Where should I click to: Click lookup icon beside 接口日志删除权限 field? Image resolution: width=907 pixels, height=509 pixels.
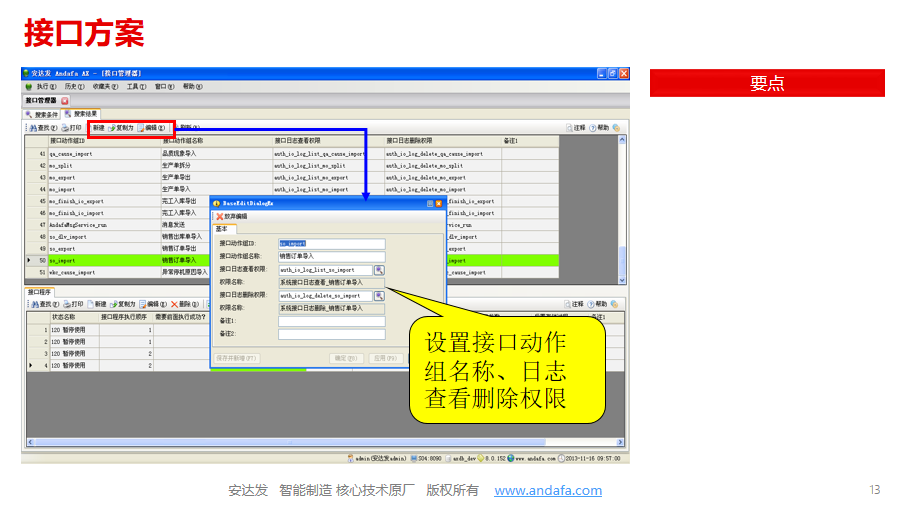[x=379, y=296]
